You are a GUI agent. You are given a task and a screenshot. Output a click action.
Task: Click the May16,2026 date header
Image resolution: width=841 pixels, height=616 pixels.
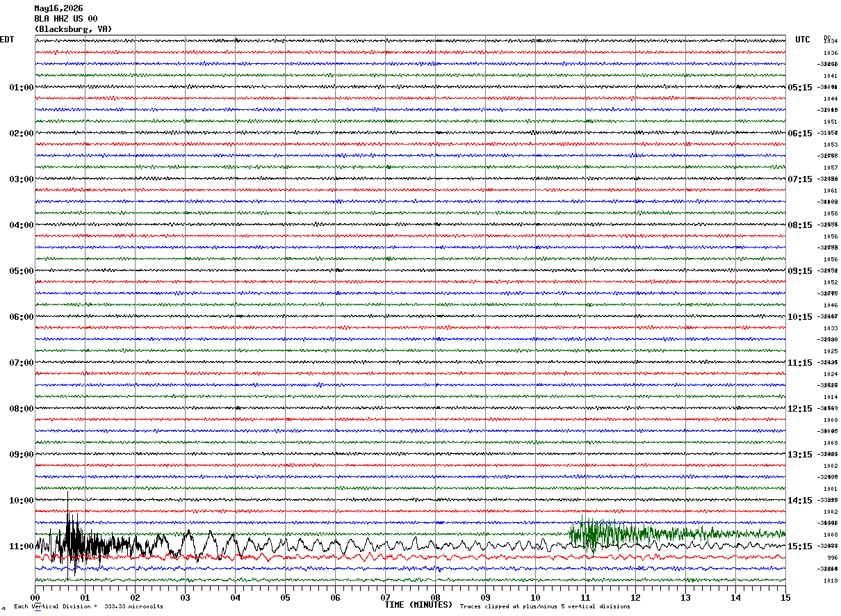(58, 8)
